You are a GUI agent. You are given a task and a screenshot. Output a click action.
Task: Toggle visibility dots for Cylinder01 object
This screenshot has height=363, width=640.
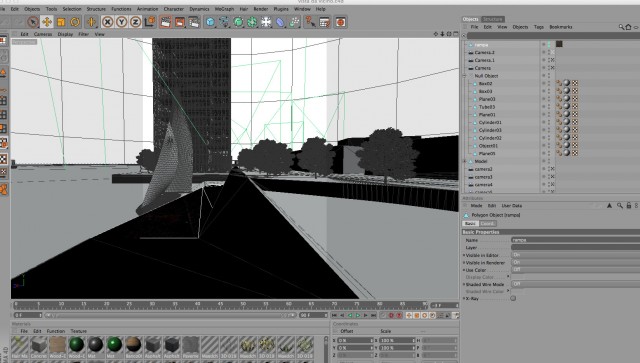click(549, 122)
